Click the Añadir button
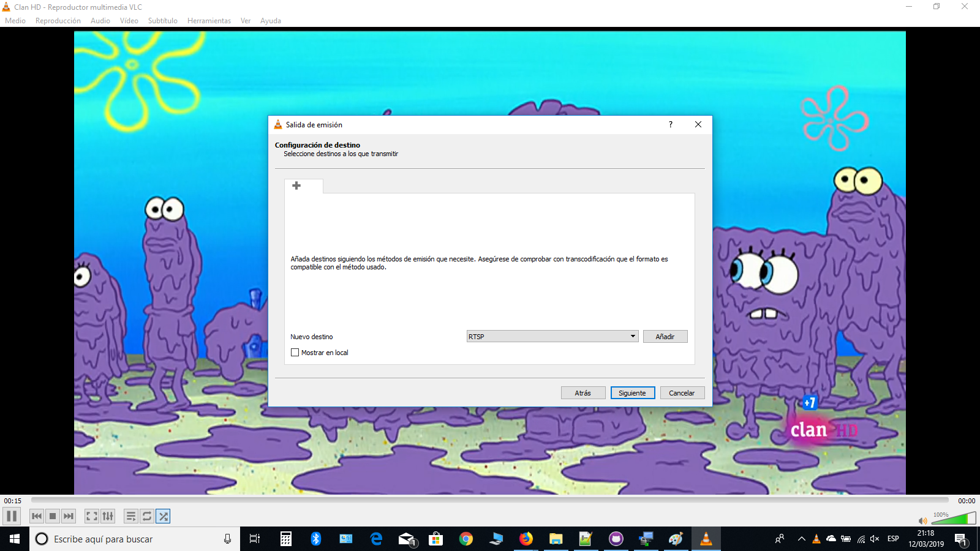The height and width of the screenshot is (551, 980). point(665,337)
